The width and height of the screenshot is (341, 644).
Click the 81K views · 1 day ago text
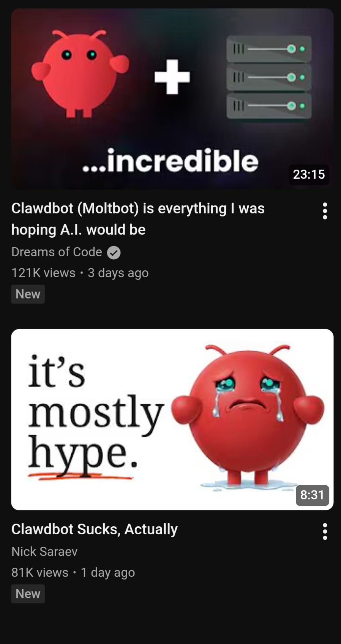tap(73, 573)
